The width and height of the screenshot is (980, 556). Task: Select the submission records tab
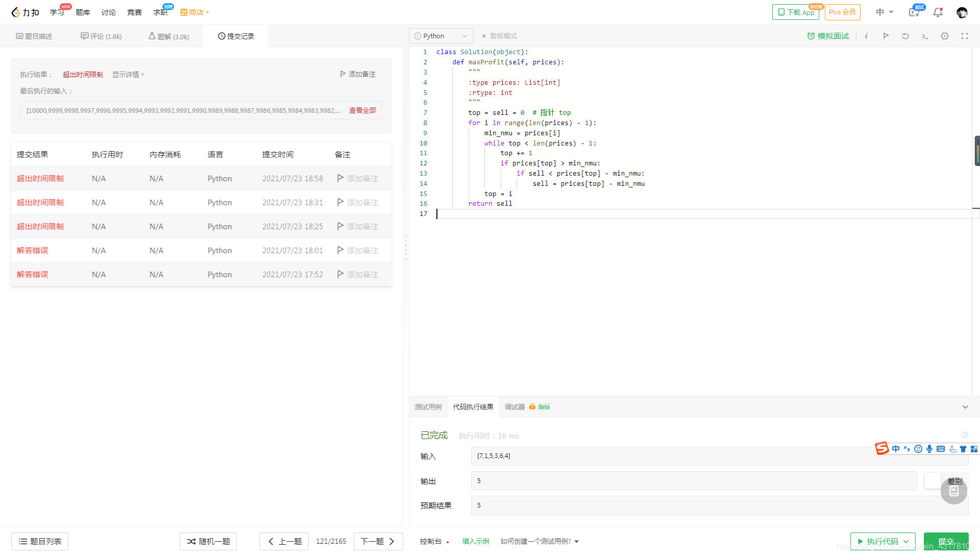click(x=236, y=36)
